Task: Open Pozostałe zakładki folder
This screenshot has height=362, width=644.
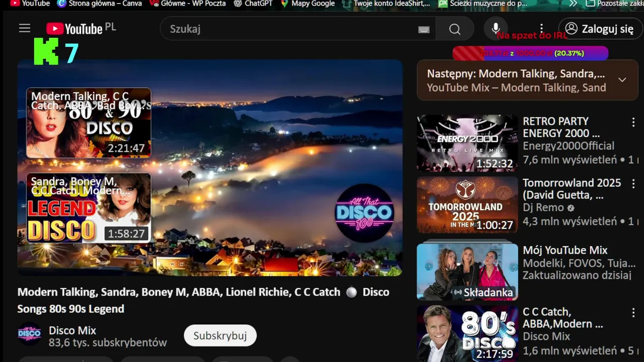Action: click(615, 4)
